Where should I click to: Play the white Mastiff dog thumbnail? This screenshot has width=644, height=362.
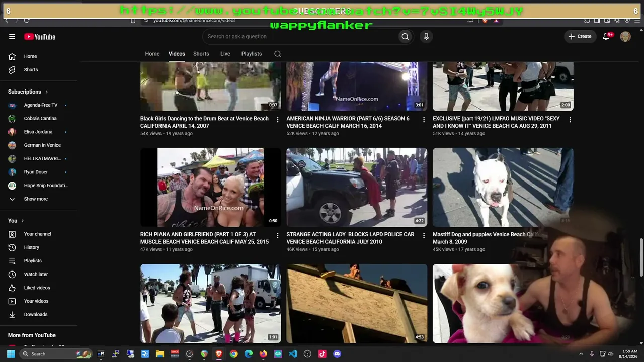tap(503, 187)
